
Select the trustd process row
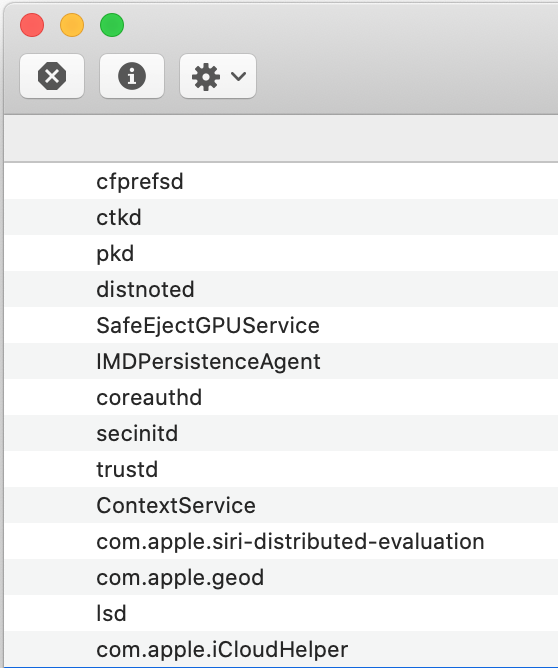pyautogui.click(x=281, y=469)
